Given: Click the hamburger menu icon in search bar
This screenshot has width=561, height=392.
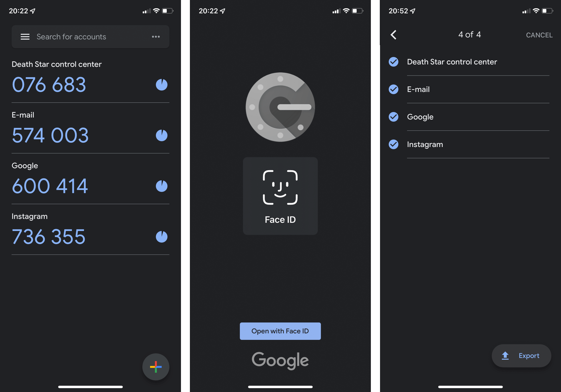Looking at the screenshot, I should [x=24, y=36].
